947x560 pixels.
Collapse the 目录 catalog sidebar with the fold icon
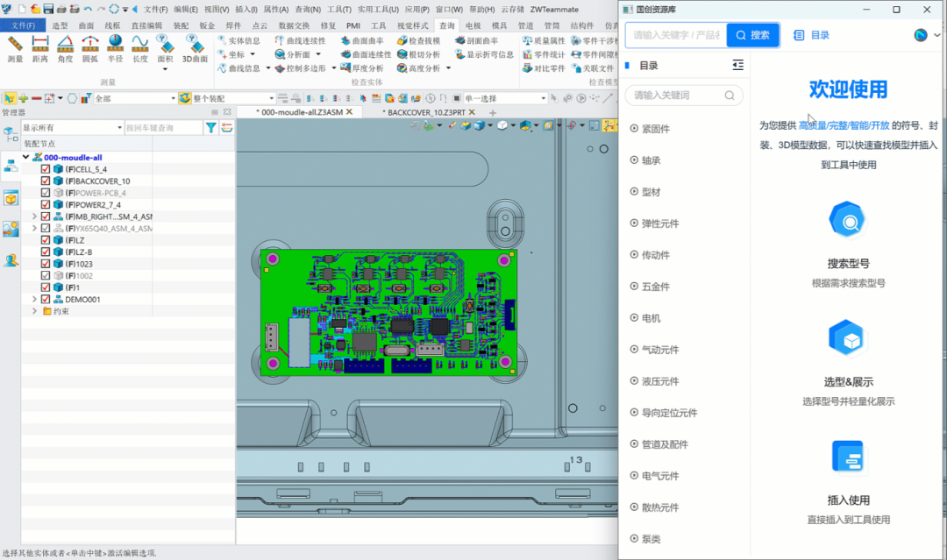[737, 65]
